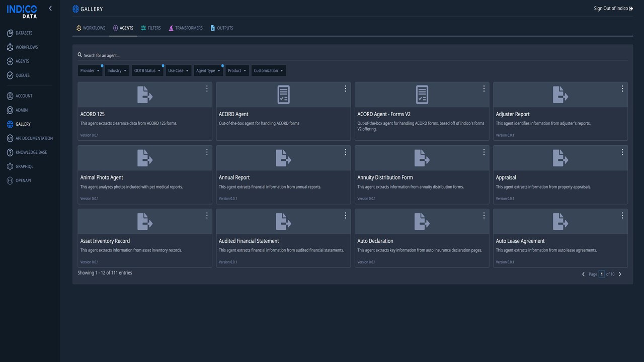Sign out of indico link
644x362 pixels.
(x=613, y=9)
